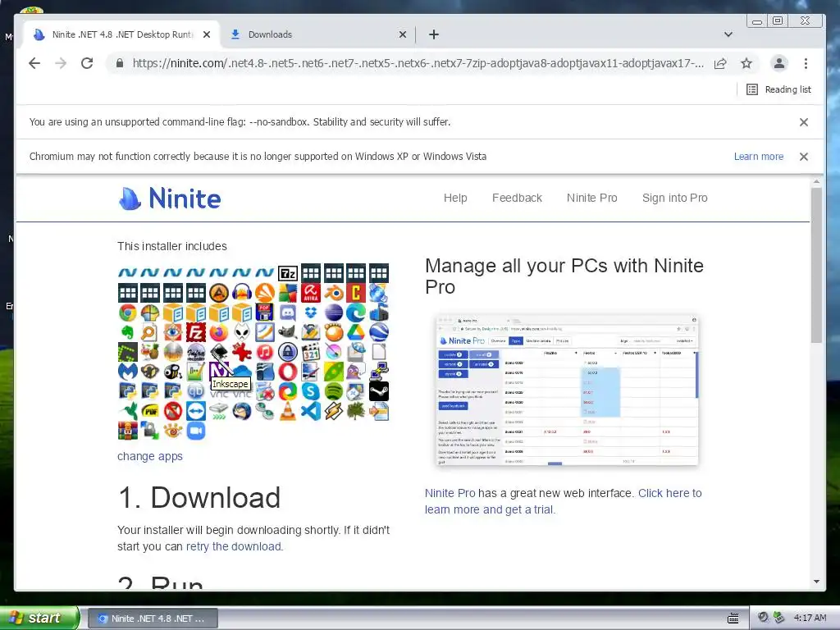Viewport: 840px width, 630px height.
Task: Click the VLC traffic cone icon
Action: point(288,411)
